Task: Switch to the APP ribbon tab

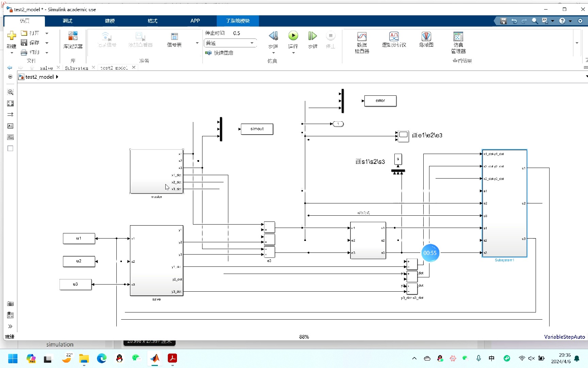Action: (x=195, y=21)
